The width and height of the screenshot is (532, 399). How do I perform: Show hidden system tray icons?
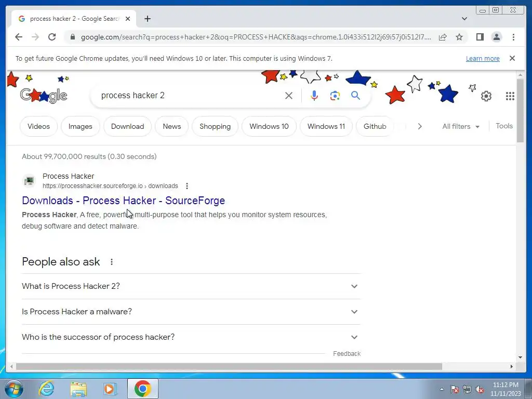click(442, 389)
